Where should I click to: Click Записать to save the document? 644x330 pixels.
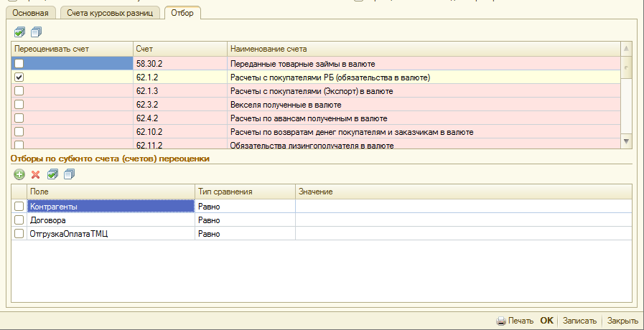point(579,321)
